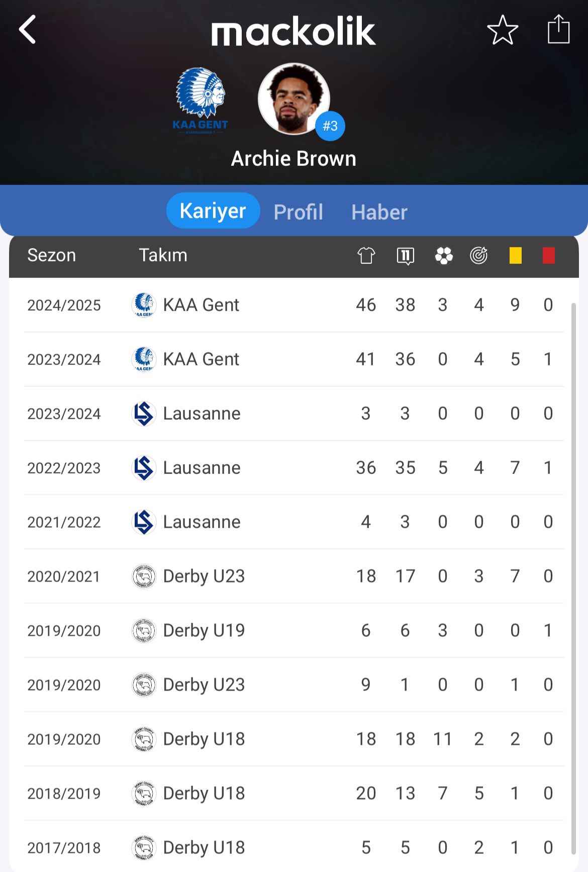
Task: Tap the back arrow icon
Action: 28,30
